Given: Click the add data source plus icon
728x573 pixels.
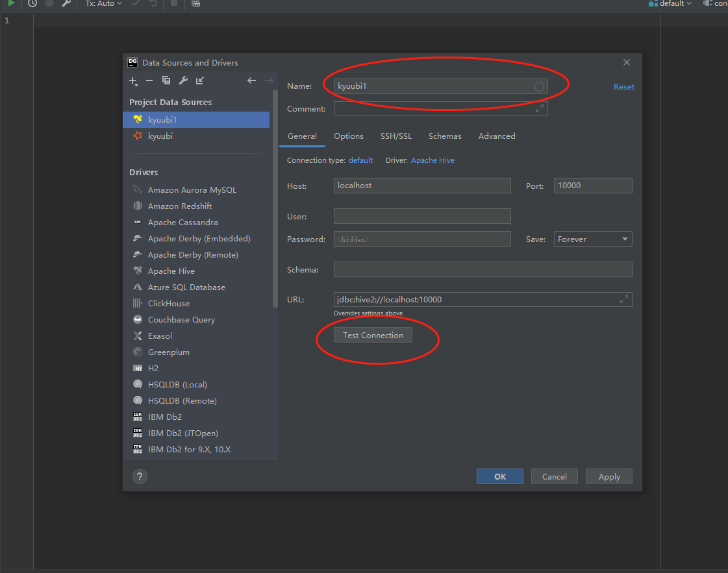Looking at the screenshot, I should (x=133, y=80).
